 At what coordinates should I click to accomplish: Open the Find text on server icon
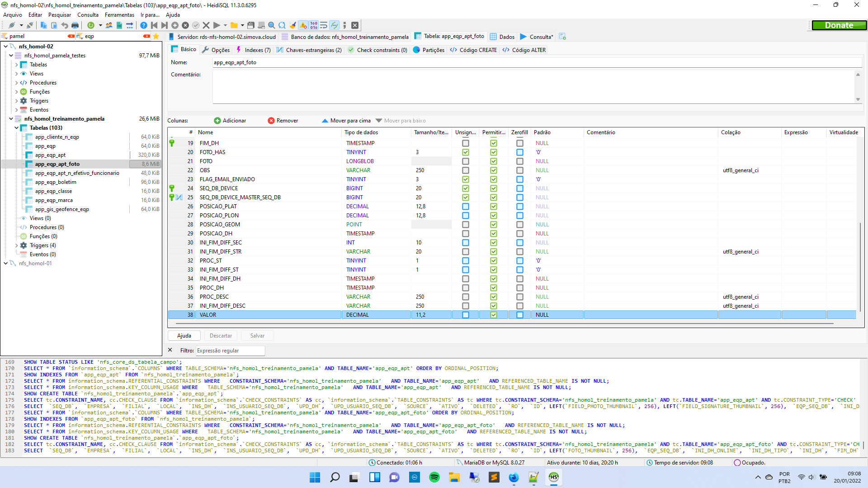271,25
